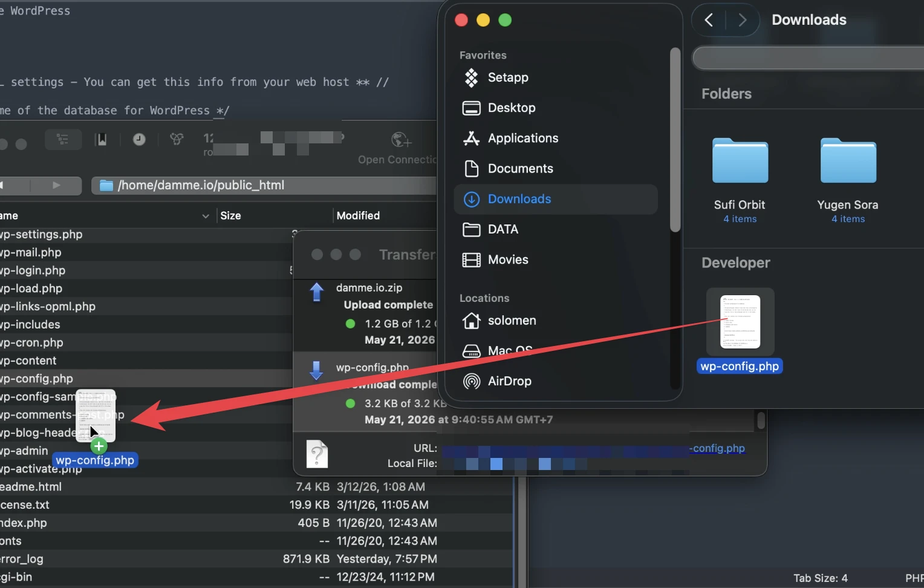
Task: Click the Finder sidebar scrollbar
Action: click(675, 140)
